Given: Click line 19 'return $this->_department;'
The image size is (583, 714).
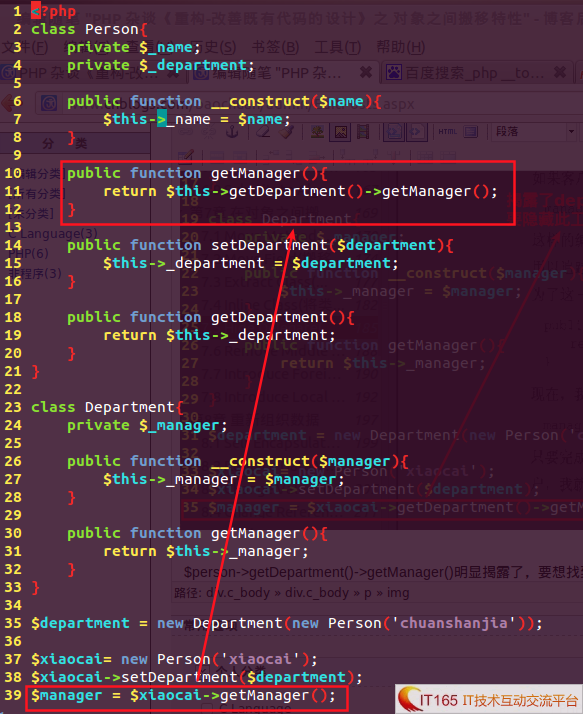Looking at the screenshot, I should pyautogui.click(x=219, y=335).
